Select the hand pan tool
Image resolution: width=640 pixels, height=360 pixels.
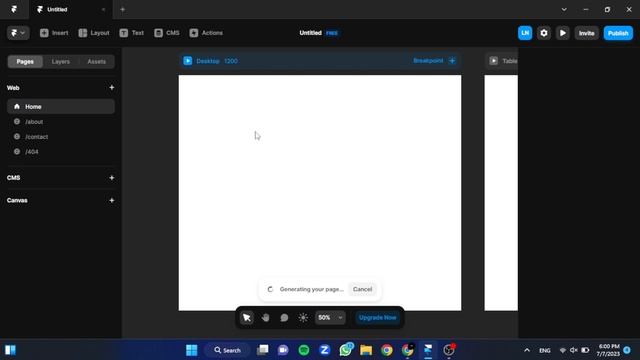pos(265,318)
